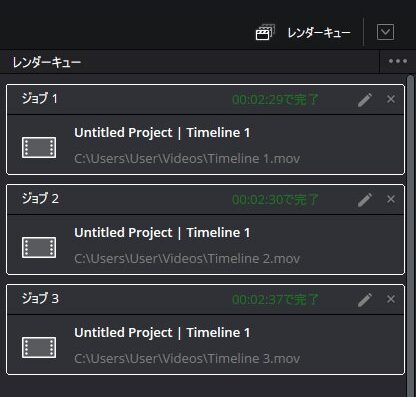The height and width of the screenshot is (397, 416).
Task: Edit Job 3 with the pencil icon
Action: (365, 300)
